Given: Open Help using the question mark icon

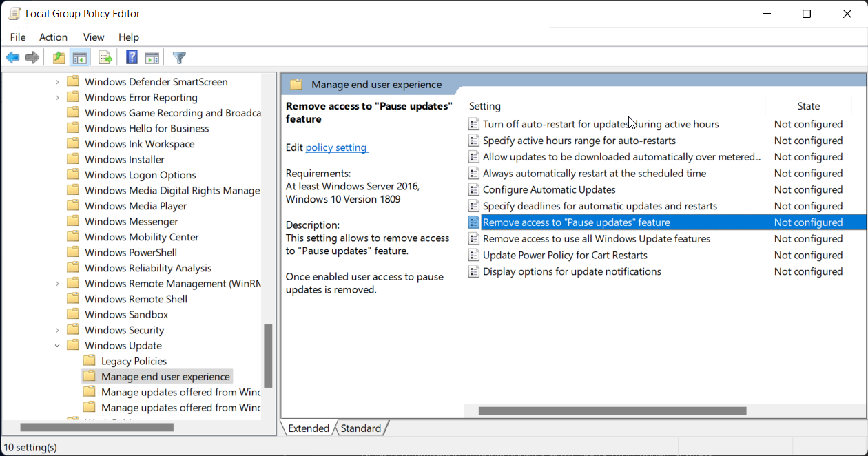Looking at the screenshot, I should pyautogui.click(x=131, y=57).
